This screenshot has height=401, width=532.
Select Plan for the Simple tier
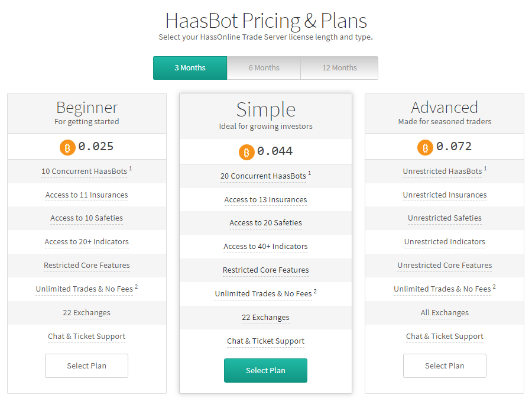pos(265,370)
